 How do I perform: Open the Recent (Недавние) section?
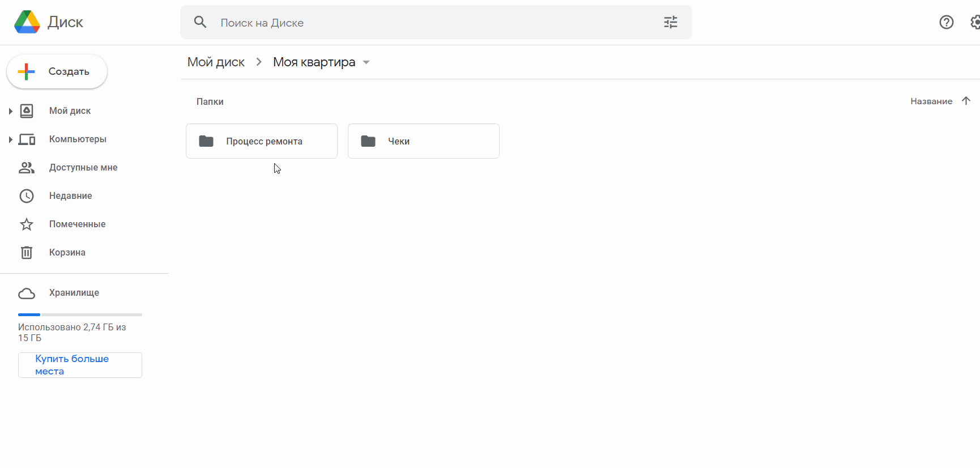(70, 195)
